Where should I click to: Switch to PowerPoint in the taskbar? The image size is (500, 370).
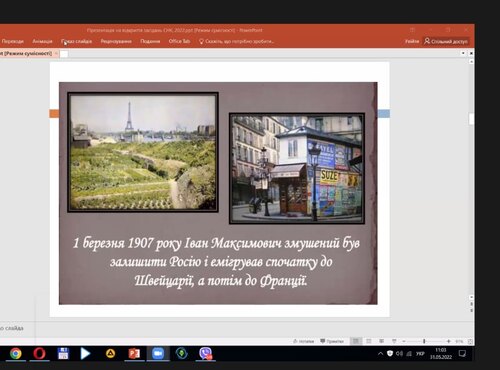pos(134,353)
